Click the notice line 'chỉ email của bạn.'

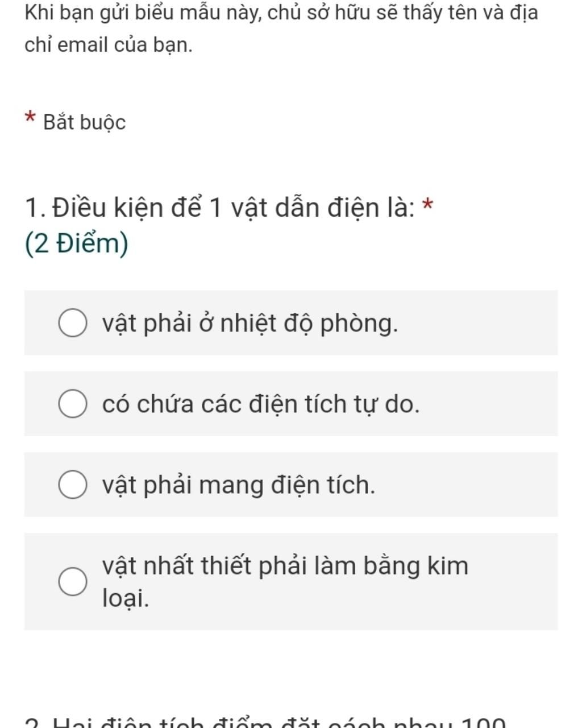coord(109,44)
